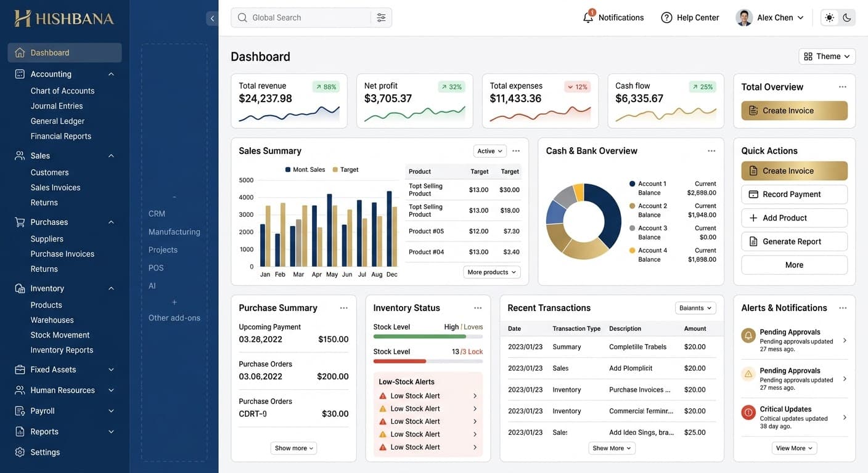Click the Generate Report document icon
The width and height of the screenshot is (868, 473).
[753, 241]
